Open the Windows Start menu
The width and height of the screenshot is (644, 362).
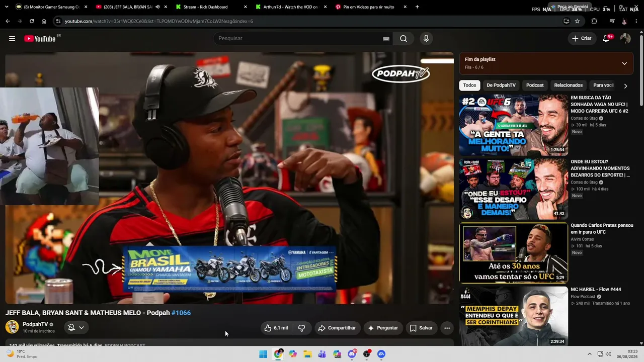(x=263, y=354)
